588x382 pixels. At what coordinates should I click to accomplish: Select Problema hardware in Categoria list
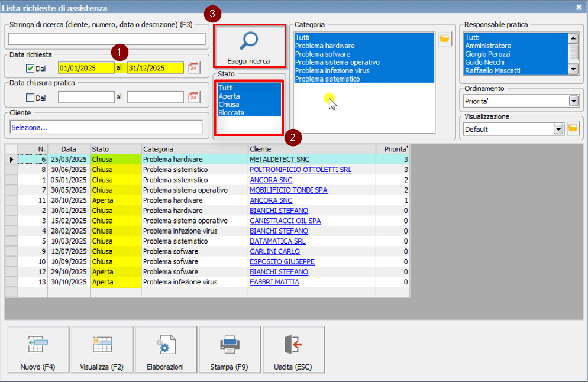(x=325, y=46)
